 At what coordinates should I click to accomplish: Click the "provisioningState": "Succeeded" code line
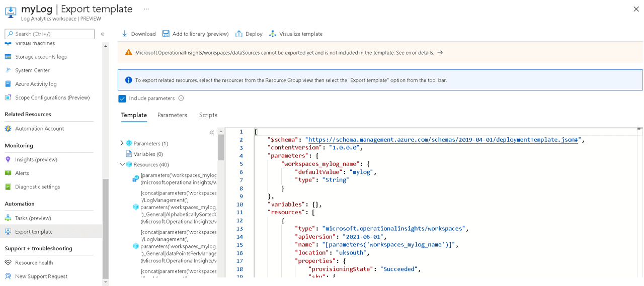364,269
